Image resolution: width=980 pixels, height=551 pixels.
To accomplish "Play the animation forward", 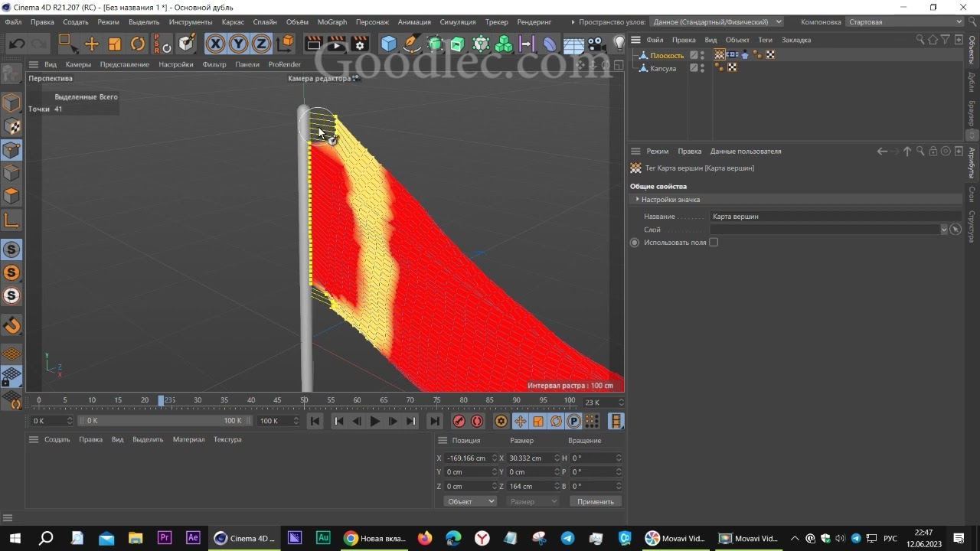I will [374, 421].
